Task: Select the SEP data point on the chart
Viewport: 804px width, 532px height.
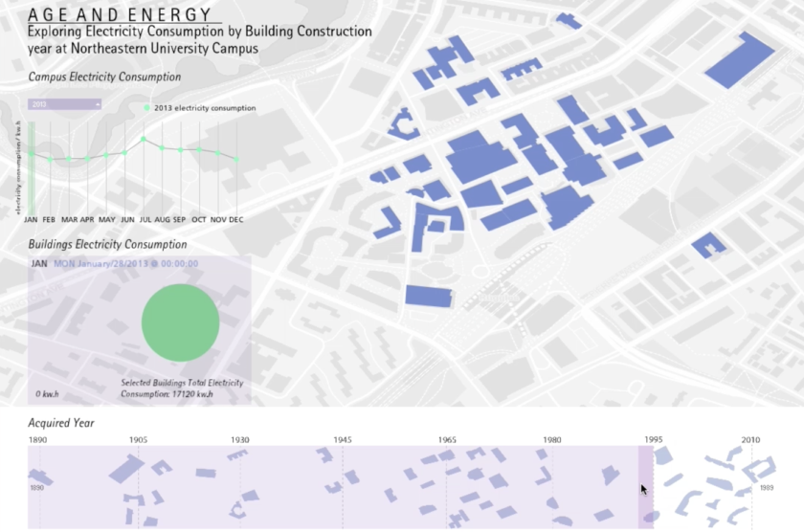Action: [181, 150]
